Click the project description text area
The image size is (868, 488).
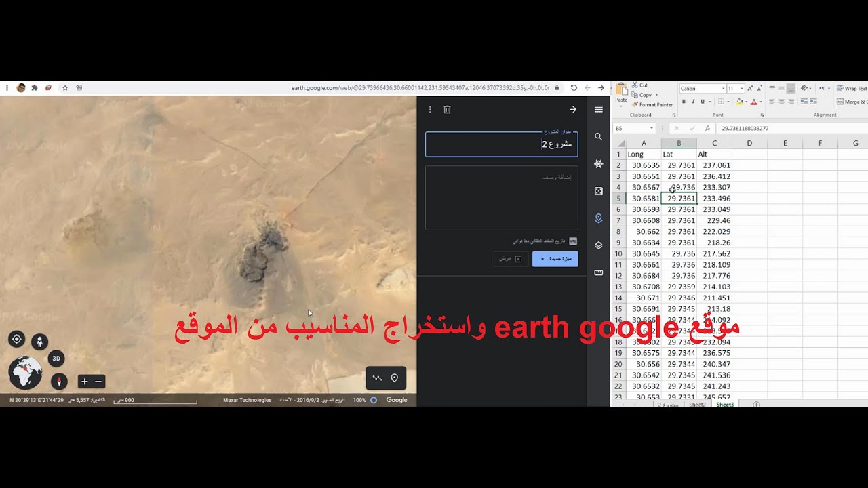501,198
